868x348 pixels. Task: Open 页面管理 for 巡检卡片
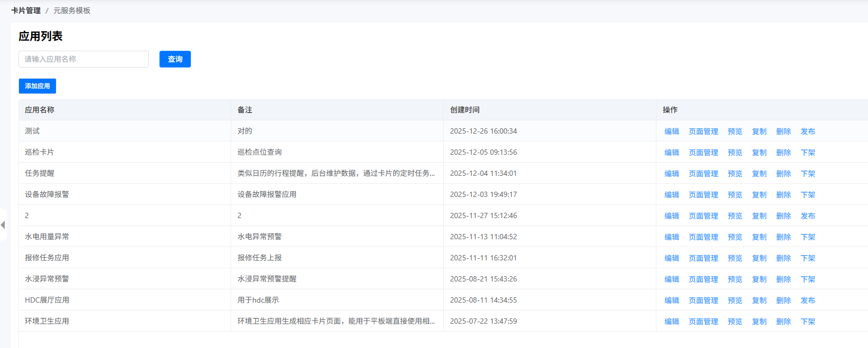[x=703, y=153]
